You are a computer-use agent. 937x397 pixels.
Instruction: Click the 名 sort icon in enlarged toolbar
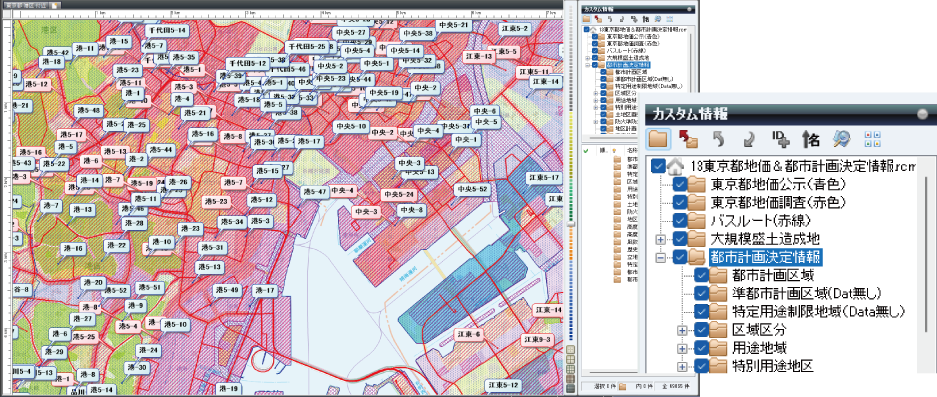coord(810,139)
